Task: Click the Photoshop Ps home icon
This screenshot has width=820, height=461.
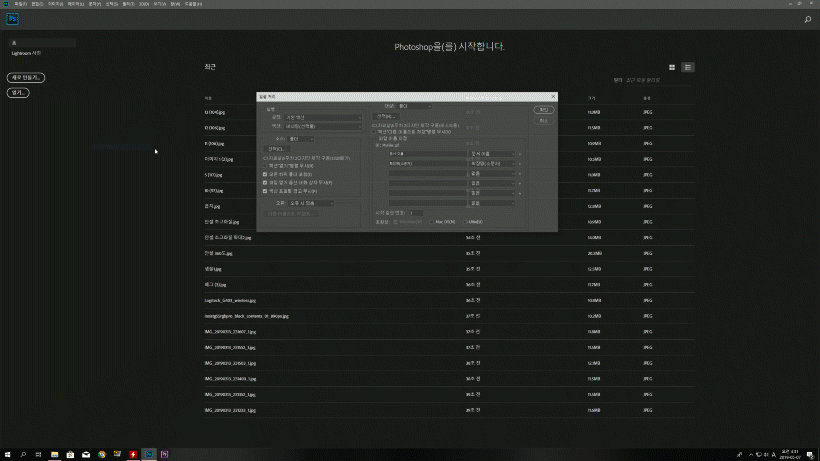Action: [x=13, y=19]
